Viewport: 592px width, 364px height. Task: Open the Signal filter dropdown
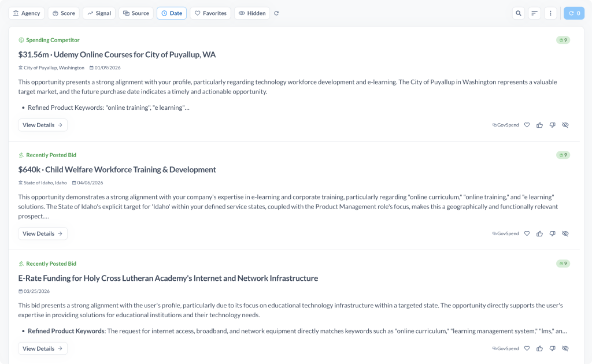[x=99, y=13]
